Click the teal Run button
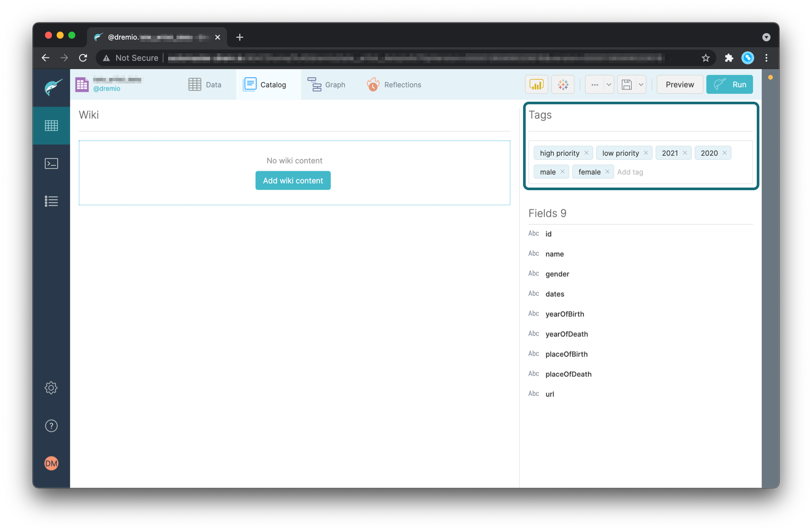Viewport: 812px width, 532px height. [729, 84]
